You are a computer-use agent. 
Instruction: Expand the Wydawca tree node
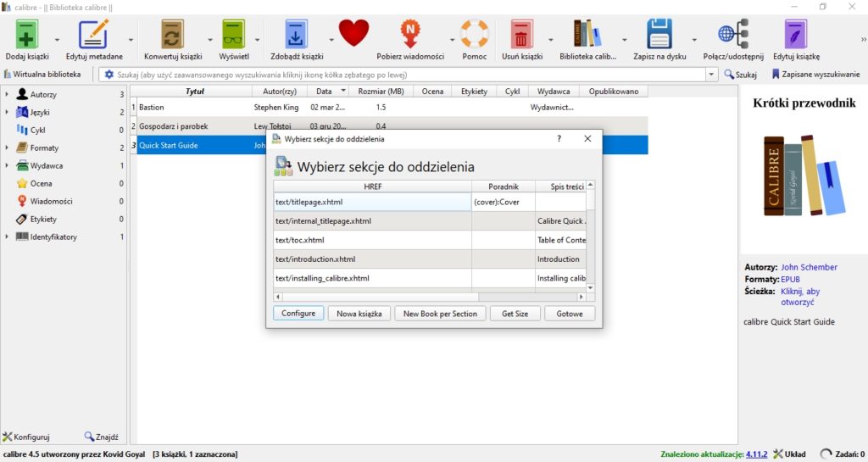[7, 165]
